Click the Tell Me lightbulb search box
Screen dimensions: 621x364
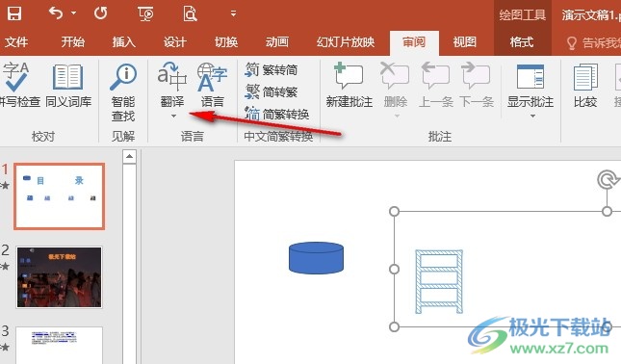tap(593, 42)
